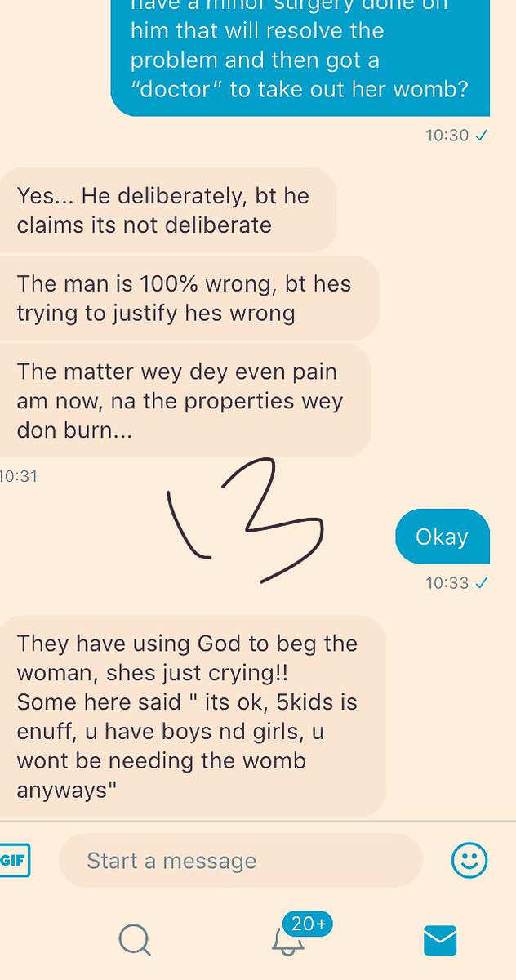The width and height of the screenshot is (516, 980).
Task: Tap the 20+ notification badge
Action: 309,924
